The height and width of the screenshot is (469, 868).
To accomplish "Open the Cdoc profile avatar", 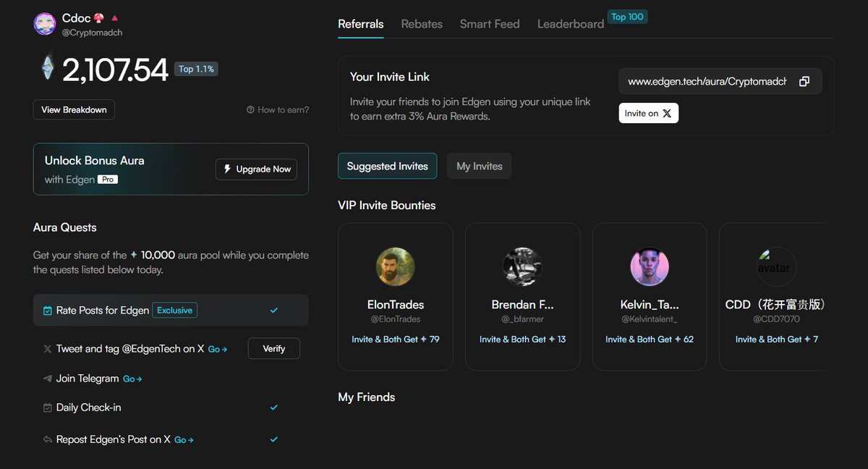I will 45,24.
